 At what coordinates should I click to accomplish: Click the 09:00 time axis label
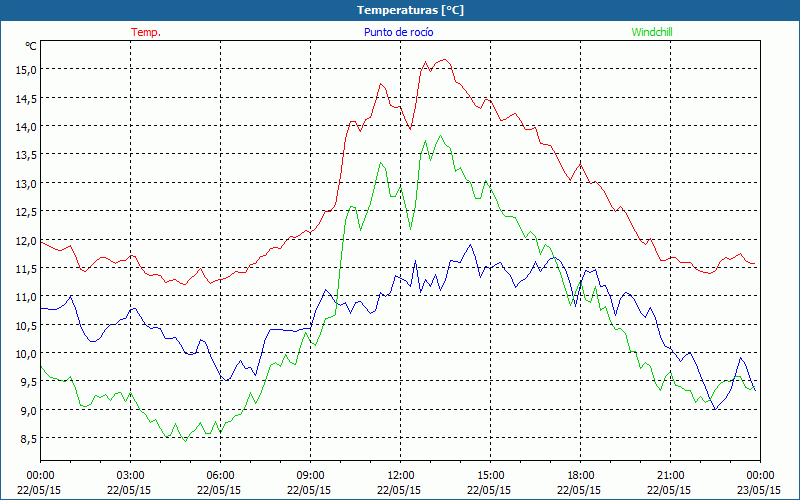pyautogui.click(x=310, y=476)
